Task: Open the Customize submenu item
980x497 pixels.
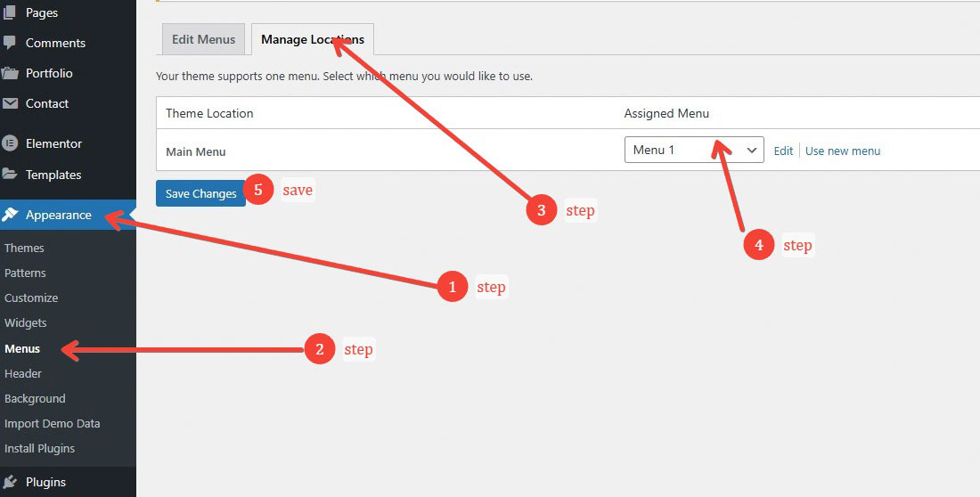Action: [30, 298]
